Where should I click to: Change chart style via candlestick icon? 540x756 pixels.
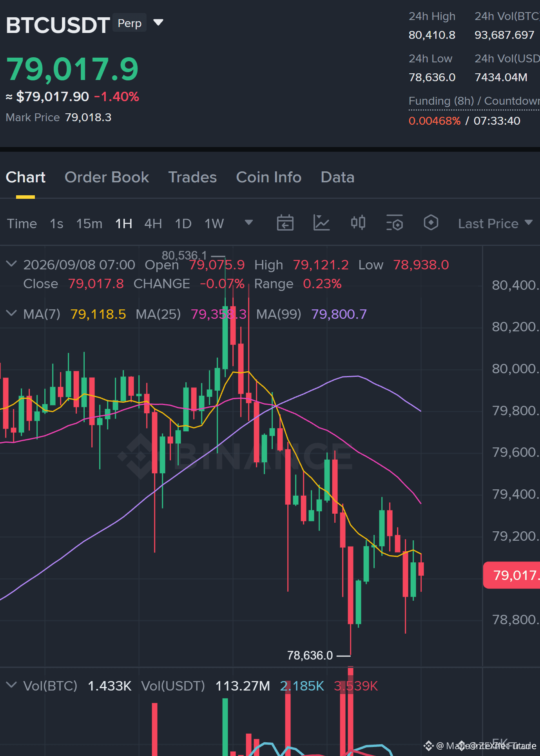[x=358, y=223]
